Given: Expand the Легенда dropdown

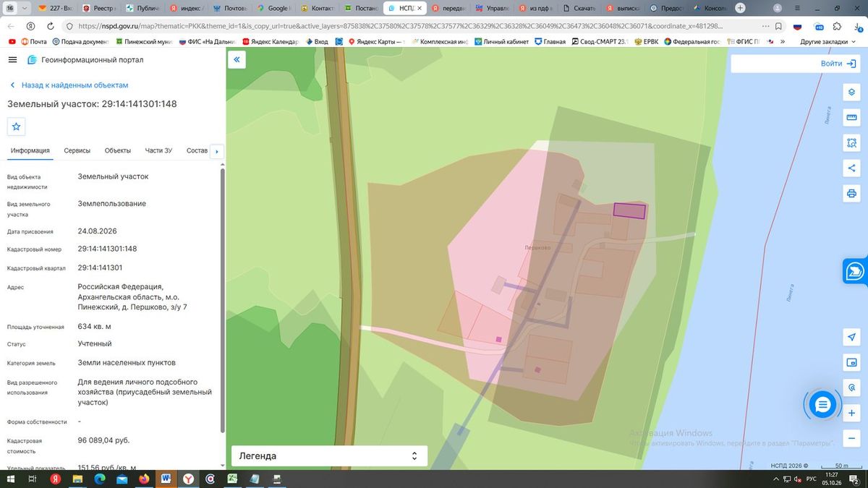Looking at the screenshot, I should pyautogui.click(x=329, y=456).
